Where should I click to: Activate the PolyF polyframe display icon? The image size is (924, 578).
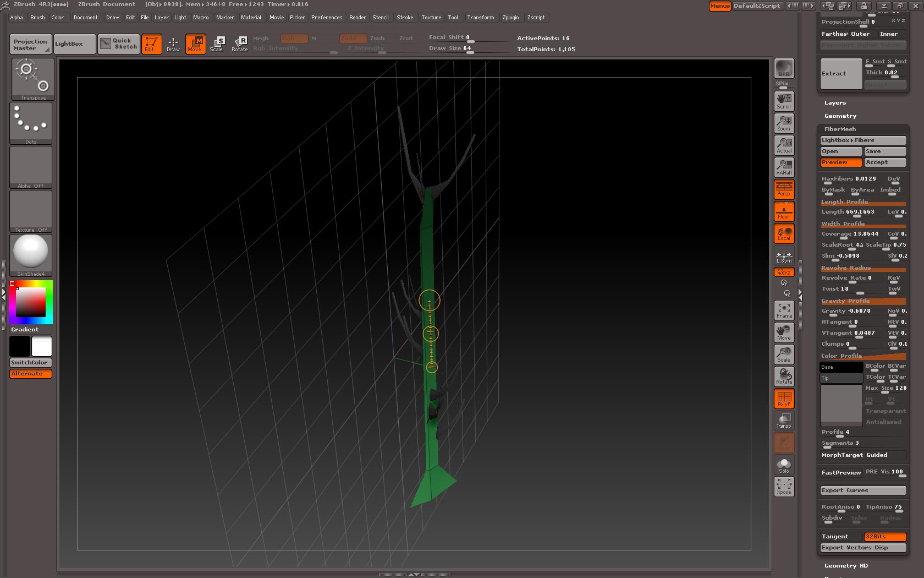click(783, 399)
